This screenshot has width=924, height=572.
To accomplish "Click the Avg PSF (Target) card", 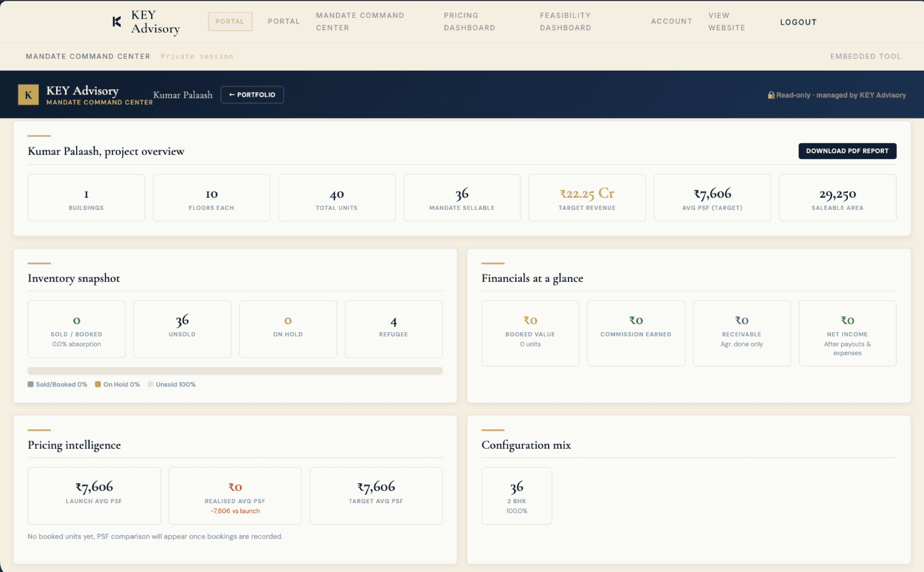I will 712,198.
